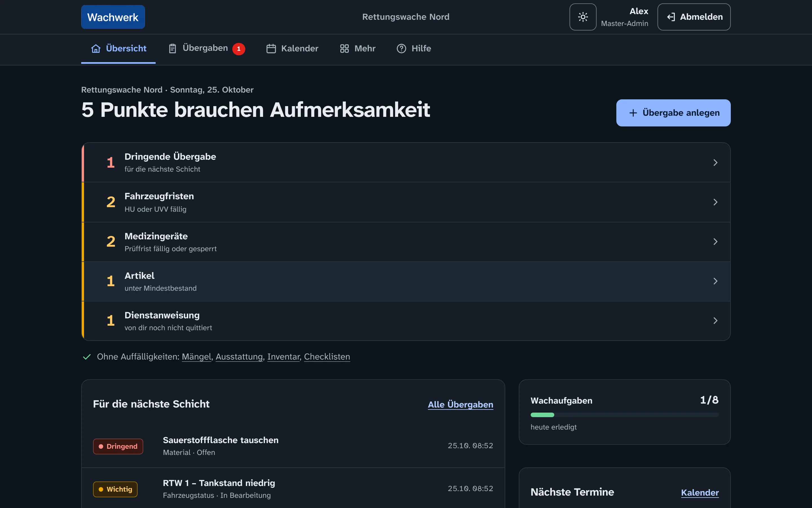Follow the Checklisten link
The width and height of the screenshot is (812, 508).
327,357
